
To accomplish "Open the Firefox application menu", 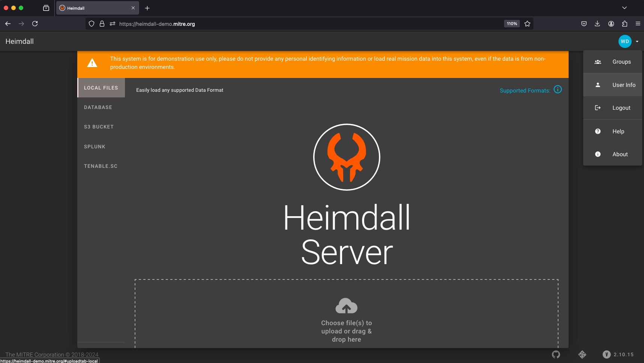I will 638,23.
